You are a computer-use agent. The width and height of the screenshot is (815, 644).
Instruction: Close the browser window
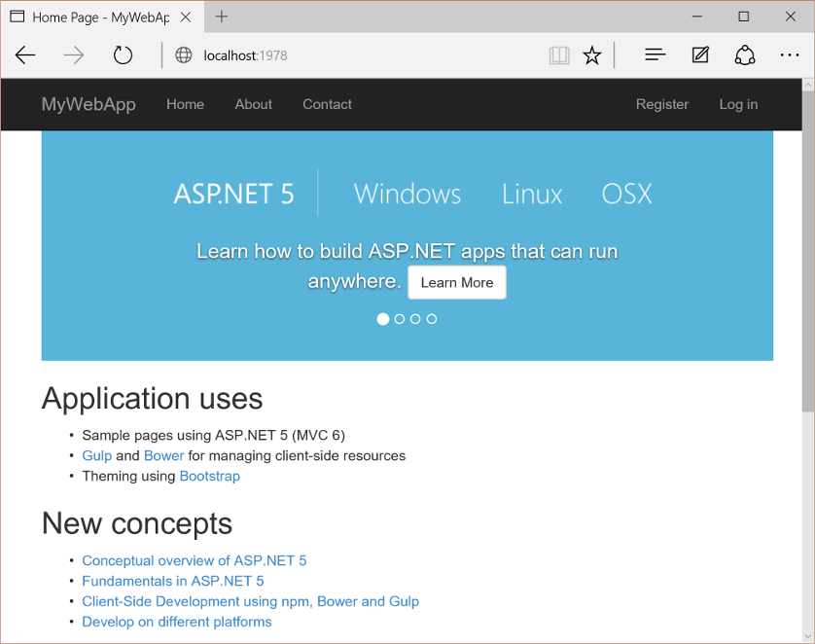(x=791, y=17)
